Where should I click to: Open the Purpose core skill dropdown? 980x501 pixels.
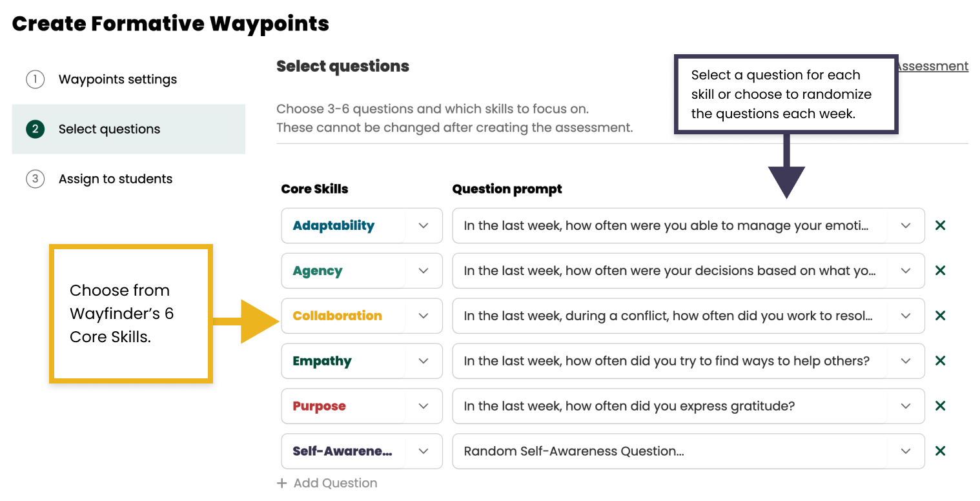[424, 406]
